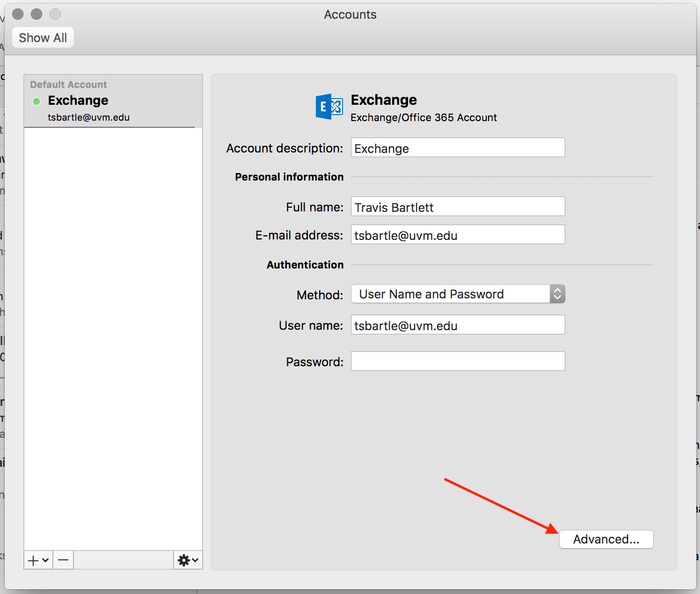Viewport: 700px width, 594px height.
Task: Toggle focus to the Password field
Action: click(457, 361)
